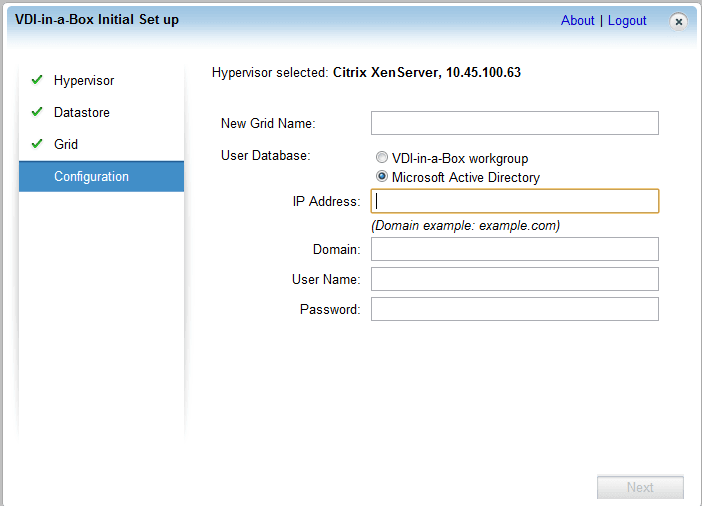
Task: Focus the Password field
Action: click(514, 309)
